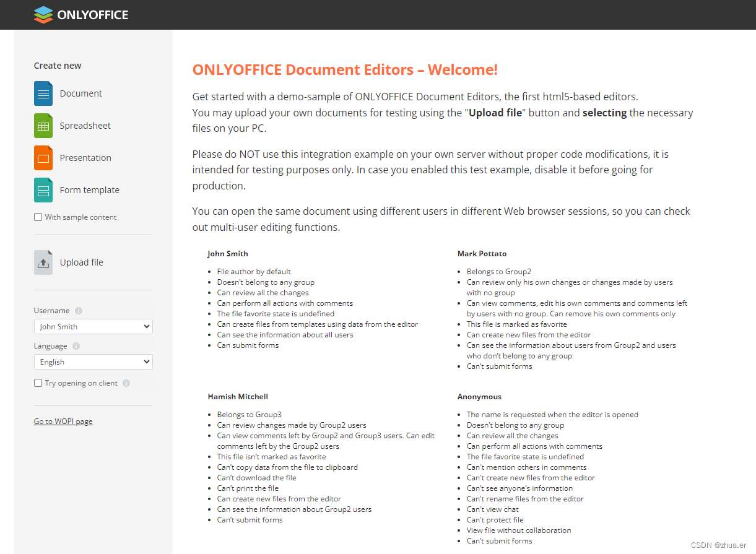
Task: Click "Can't copy data from the file to clipboard"
Action: point(287,467)
